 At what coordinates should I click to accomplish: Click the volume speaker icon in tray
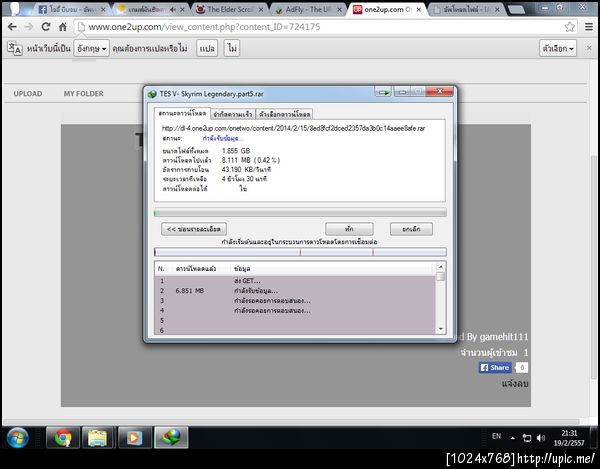pyautogui.click(x=541, y=438)
